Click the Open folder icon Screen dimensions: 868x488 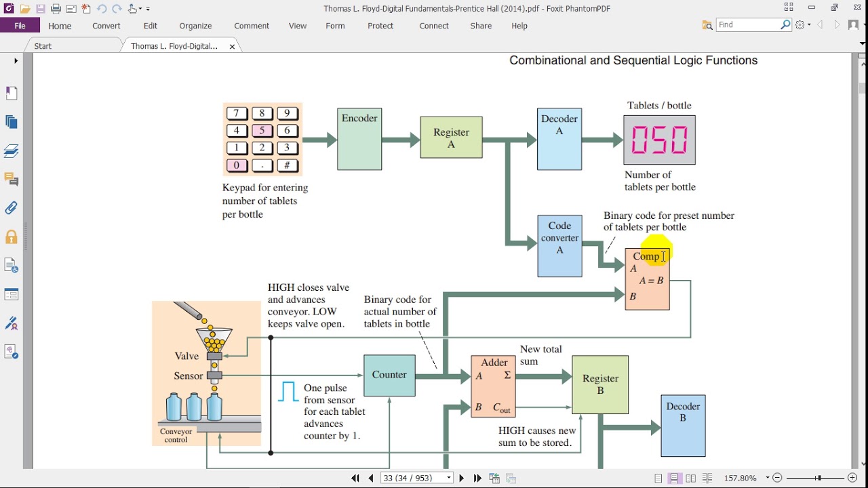pos(25,9)
